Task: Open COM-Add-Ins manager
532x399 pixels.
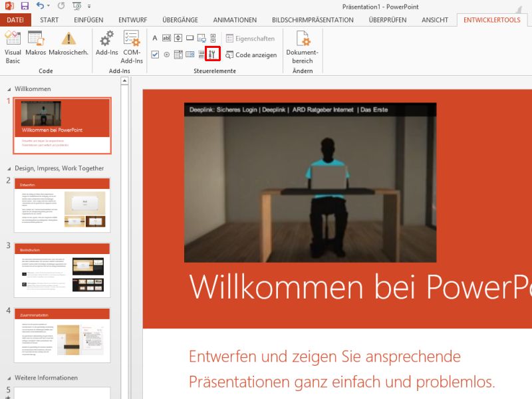Action: point(132,47)
